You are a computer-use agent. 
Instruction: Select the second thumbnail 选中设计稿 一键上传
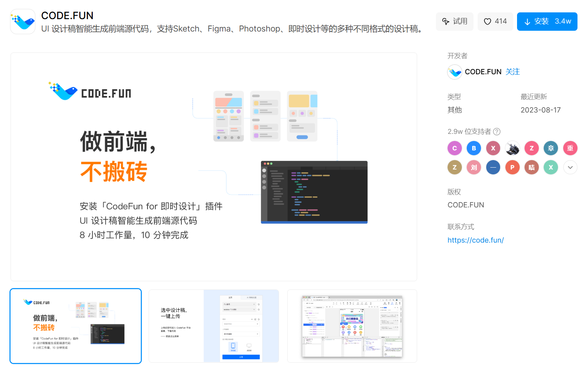tap(214, 326)
